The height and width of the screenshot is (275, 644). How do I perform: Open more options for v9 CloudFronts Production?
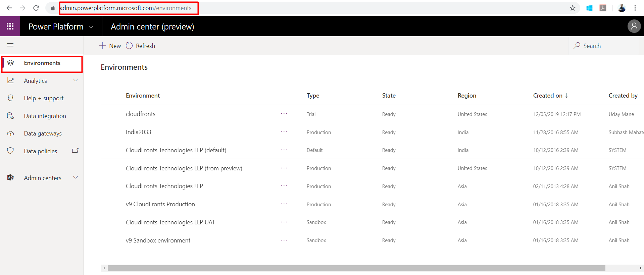coord(284,204)
